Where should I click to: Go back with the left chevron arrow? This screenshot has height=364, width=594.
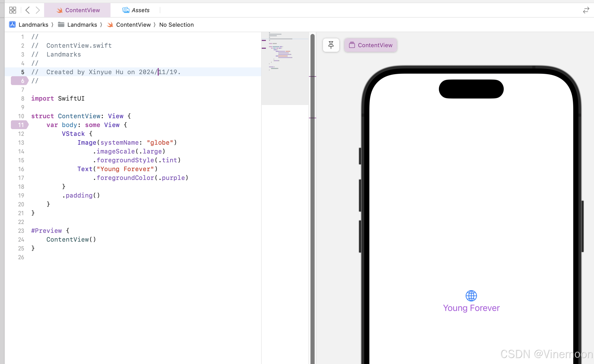pyautogui.click(x=27, y=10)
